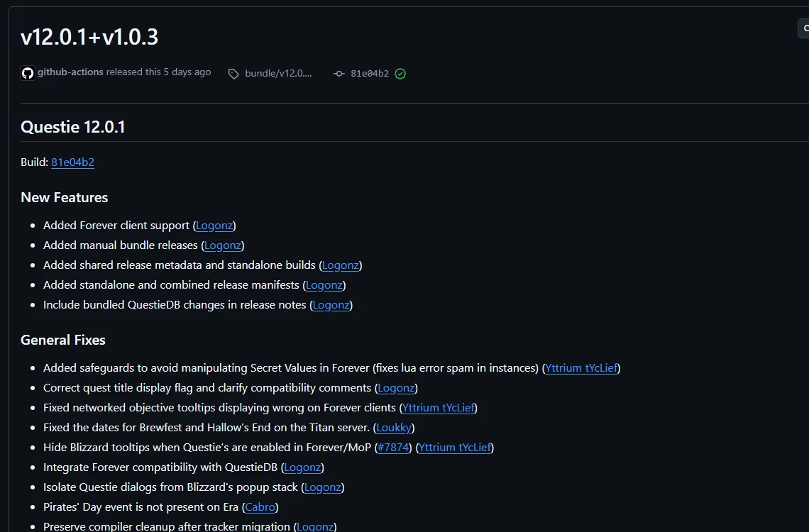Open the Build 81e04b2 link
The height and width of the screenshot is (532, 809).
click(73, 162)
